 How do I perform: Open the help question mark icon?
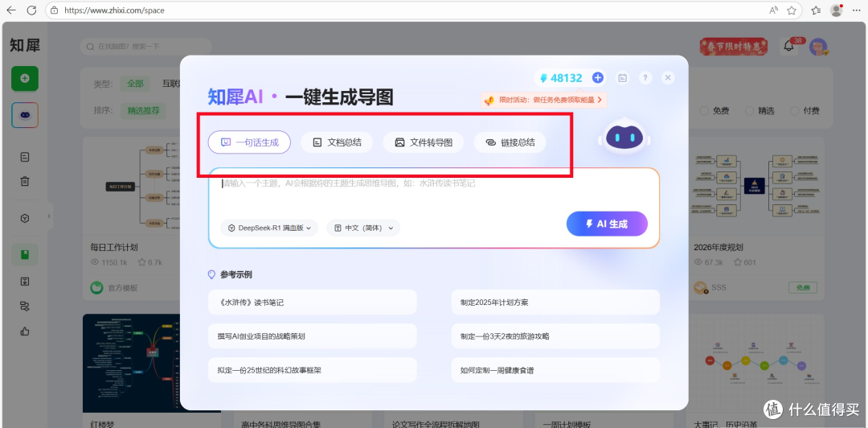coord(645,78)
